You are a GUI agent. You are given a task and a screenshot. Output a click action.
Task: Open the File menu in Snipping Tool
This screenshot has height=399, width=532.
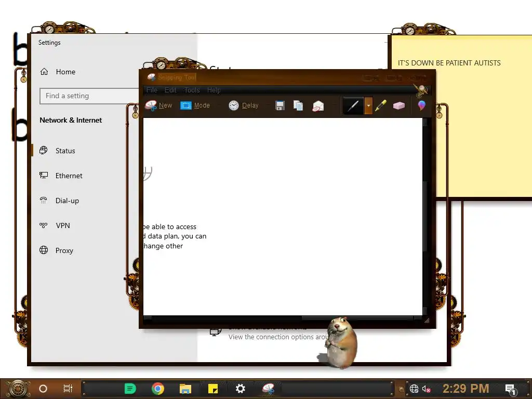(152, 90)
